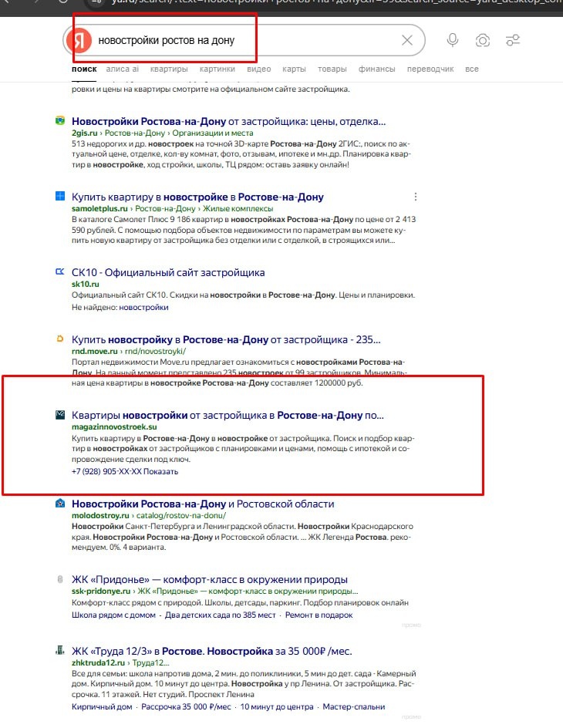Image resolution: width=563 pixels, height=728 pixels.
Task: Switch to финансы tab
Action: 377,69
